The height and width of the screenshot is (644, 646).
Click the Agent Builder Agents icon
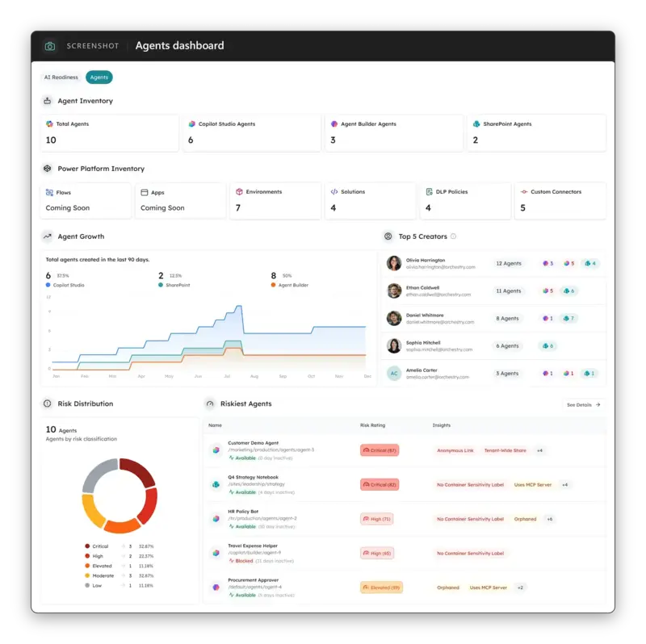pos(334,124)
